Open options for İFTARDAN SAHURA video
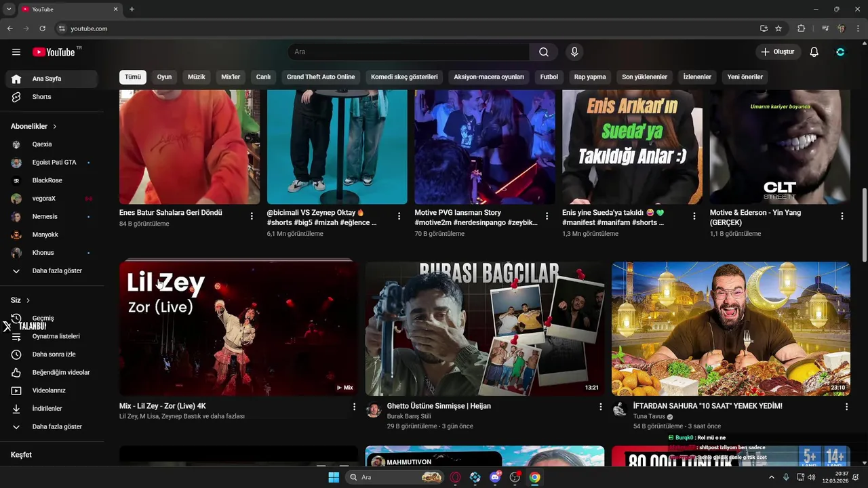Image resolution: width=868 pixels, height=488 pixels. point(846,407)
